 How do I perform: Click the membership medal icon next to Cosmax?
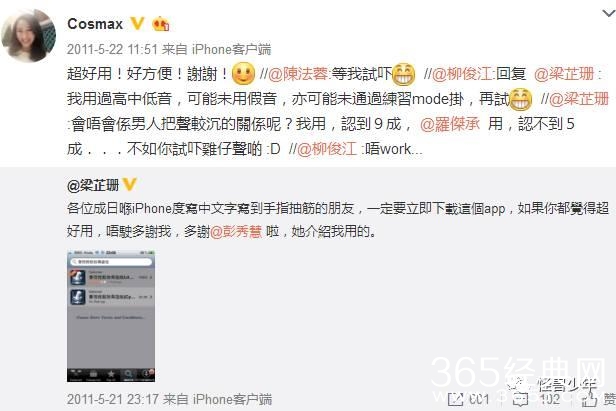[160, 24]
